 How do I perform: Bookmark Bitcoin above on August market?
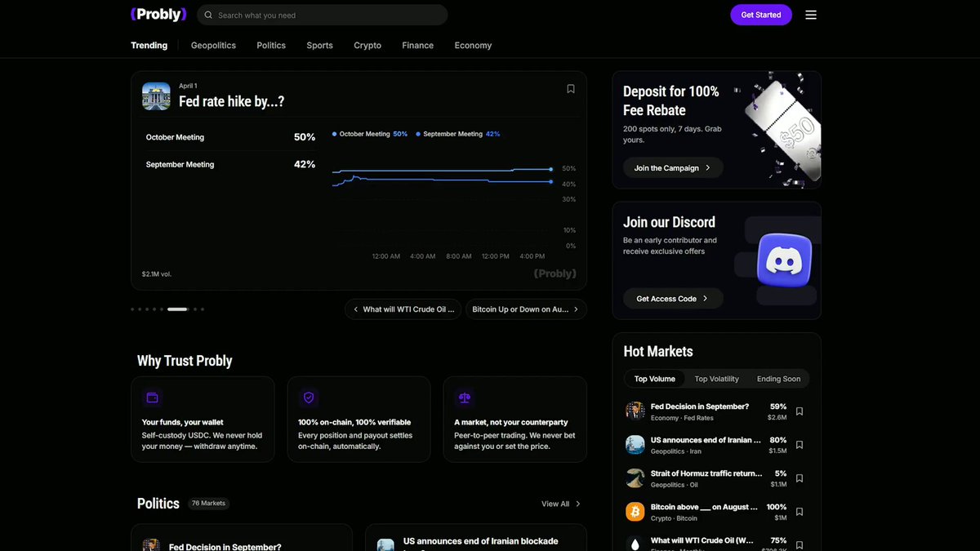[x=800, y=512]
